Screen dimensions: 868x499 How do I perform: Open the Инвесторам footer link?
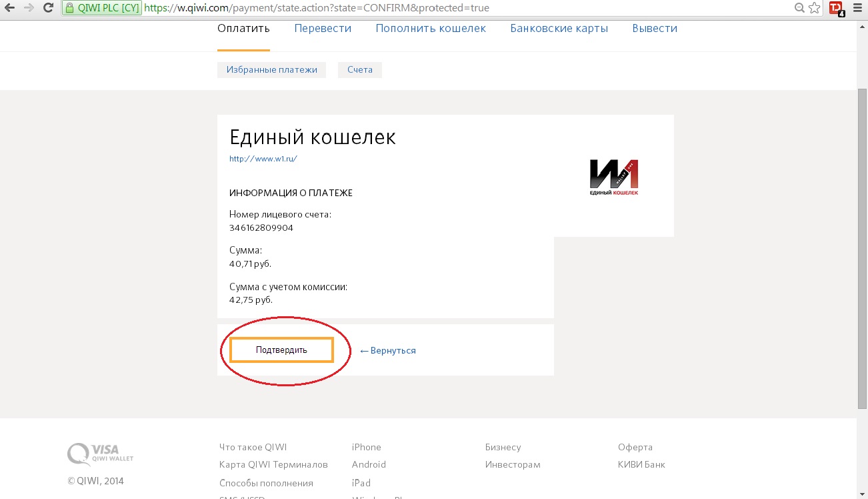(x=513, y=464)
